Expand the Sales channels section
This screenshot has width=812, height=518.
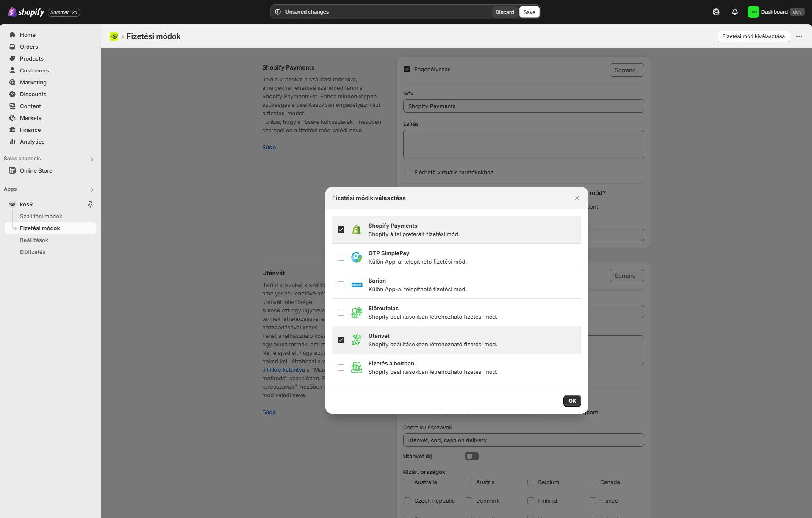[92, 159]
